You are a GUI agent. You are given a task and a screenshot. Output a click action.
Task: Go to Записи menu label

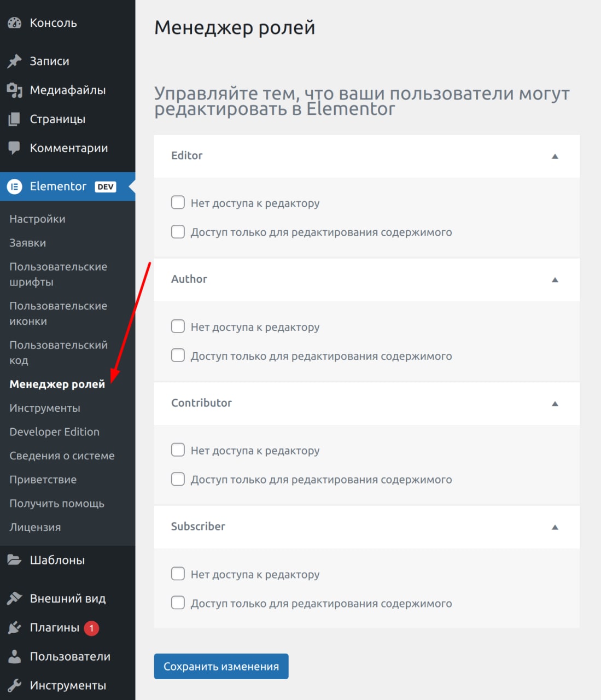pos(49,61)
